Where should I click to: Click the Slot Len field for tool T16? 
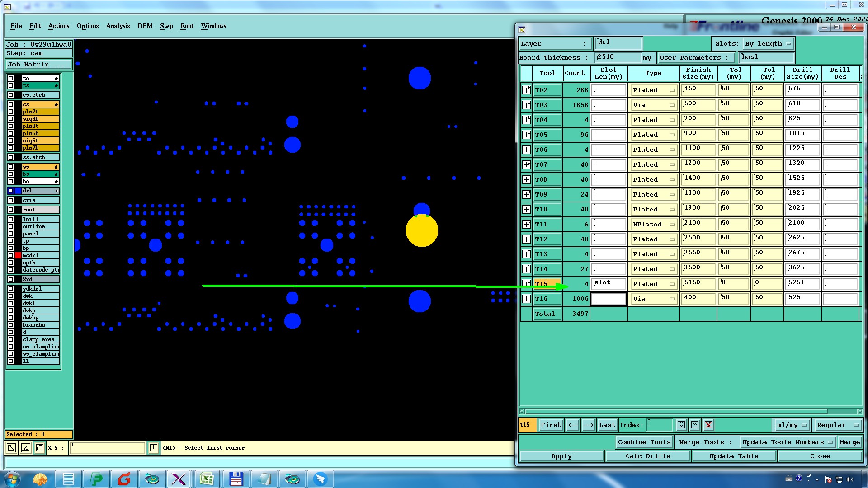[x=609, y=299]
